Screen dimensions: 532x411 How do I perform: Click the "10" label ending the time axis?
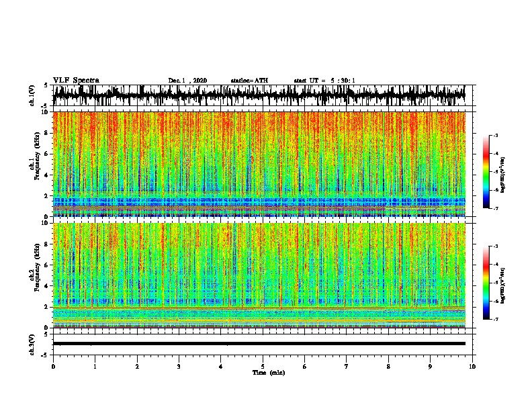(472, 367)
